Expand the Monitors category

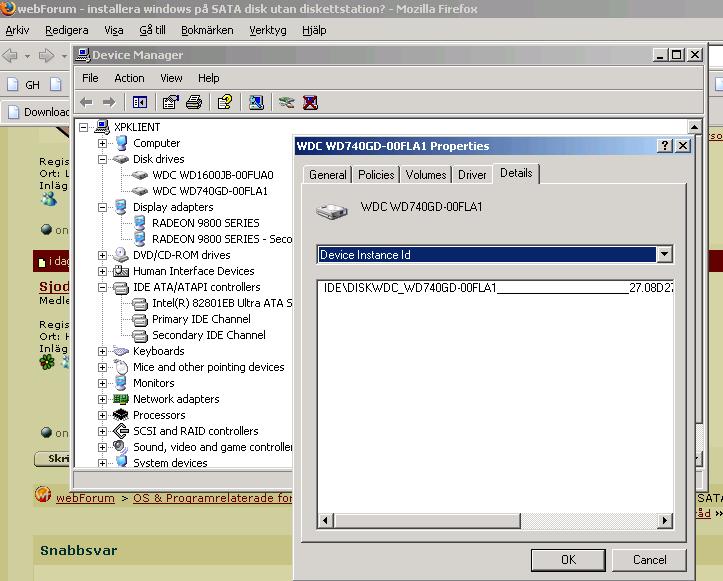click(x=102, y=384)
